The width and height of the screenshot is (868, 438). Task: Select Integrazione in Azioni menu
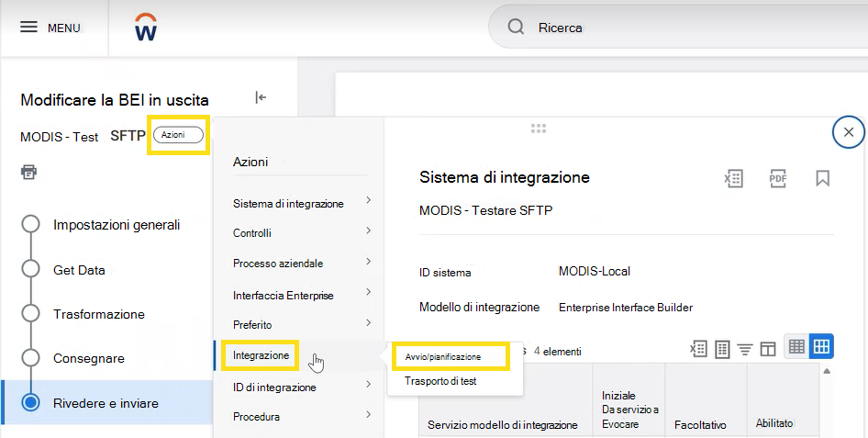[261, 355]
